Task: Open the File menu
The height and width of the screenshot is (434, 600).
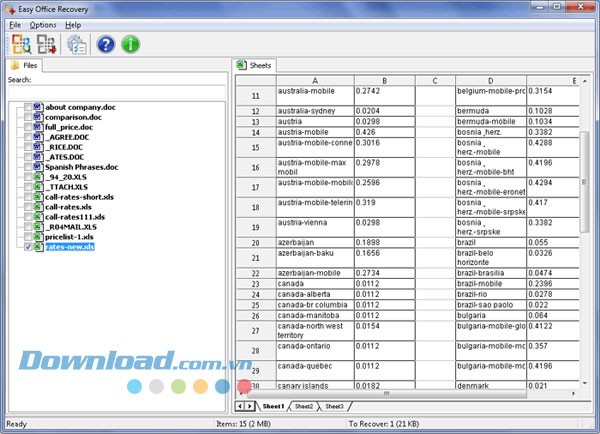Action: [x=15, y=24]
